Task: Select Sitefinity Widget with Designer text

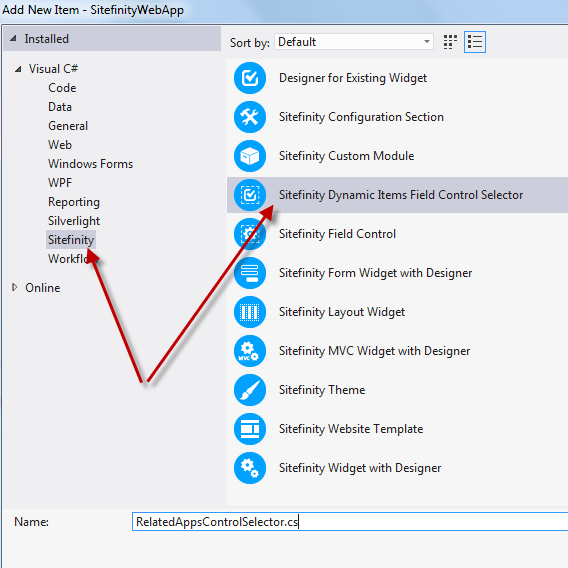Action: click(360, 468)
